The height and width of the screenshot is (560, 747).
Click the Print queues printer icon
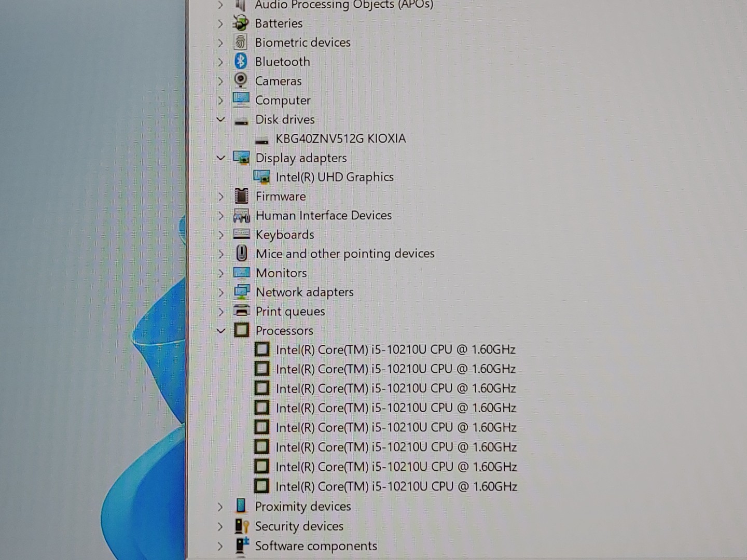click(241, 311)
